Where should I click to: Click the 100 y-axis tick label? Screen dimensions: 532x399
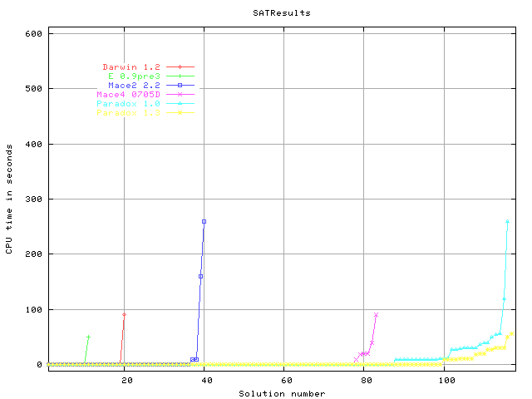33,310
